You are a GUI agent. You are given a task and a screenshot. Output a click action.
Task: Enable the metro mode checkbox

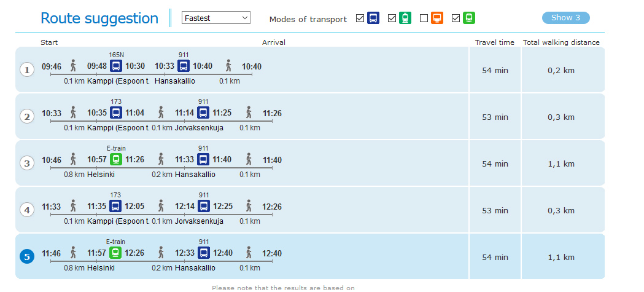pyautogui.click(x=424, y=18)
